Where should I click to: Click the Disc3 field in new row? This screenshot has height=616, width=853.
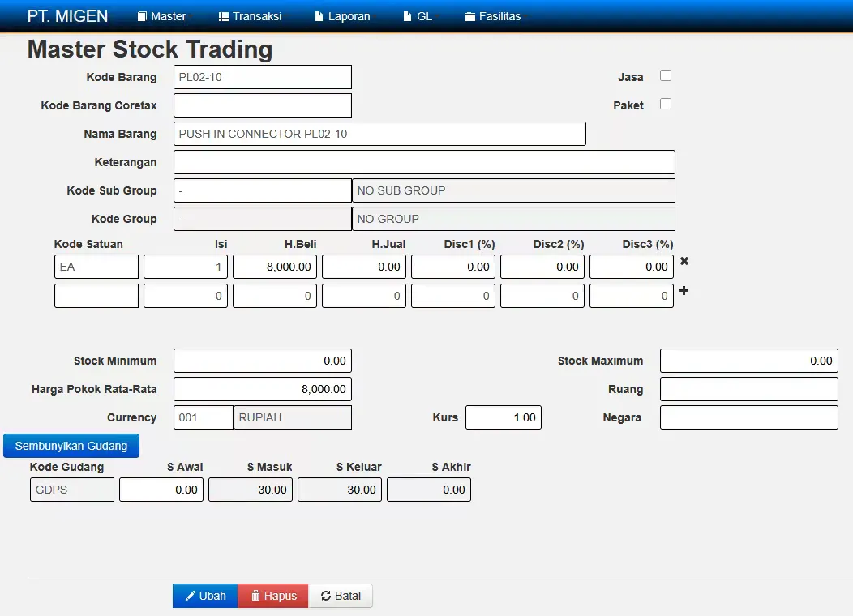coord(632,296)
